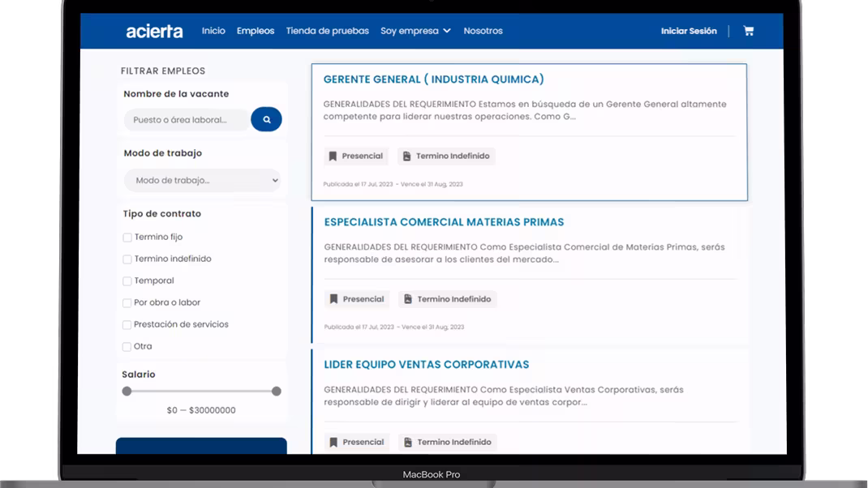Click Iniciar Sesión link

click(x=689, y=31)
